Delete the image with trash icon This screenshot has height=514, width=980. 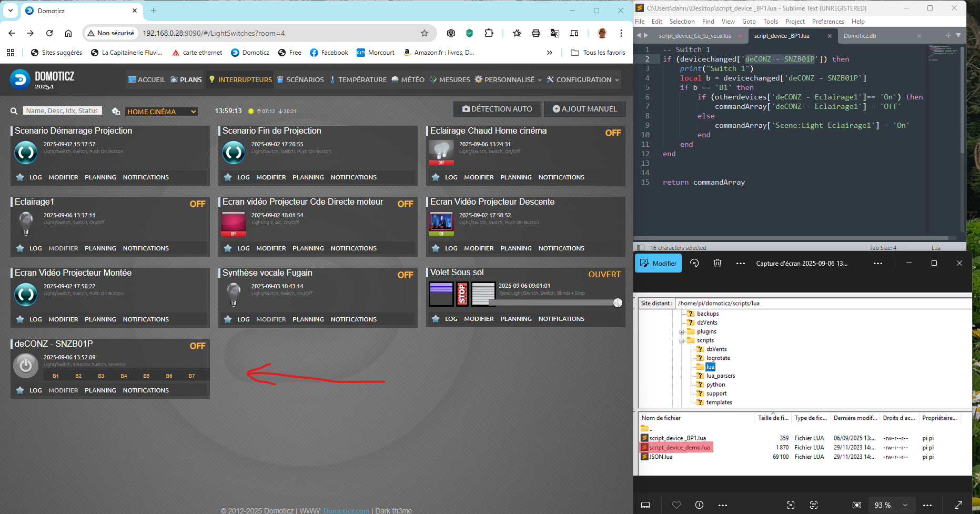click(718, 263)
